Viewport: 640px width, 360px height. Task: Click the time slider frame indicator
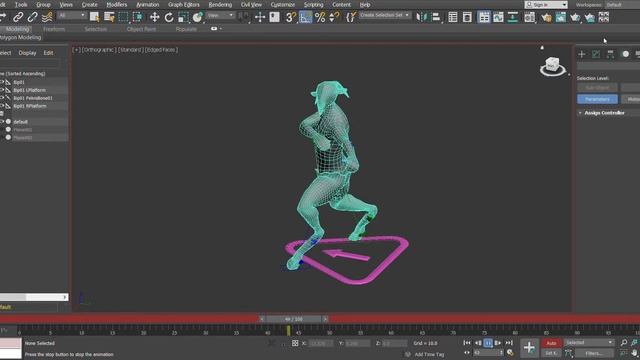click(x=293, y=319)
